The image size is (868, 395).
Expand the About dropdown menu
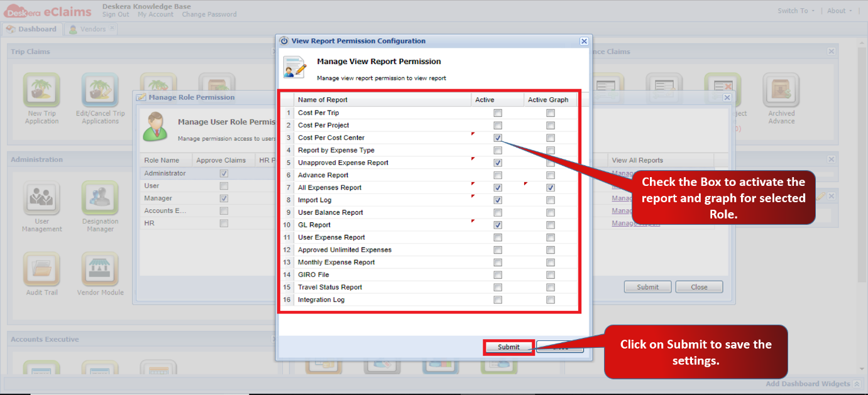click(840, 11)
